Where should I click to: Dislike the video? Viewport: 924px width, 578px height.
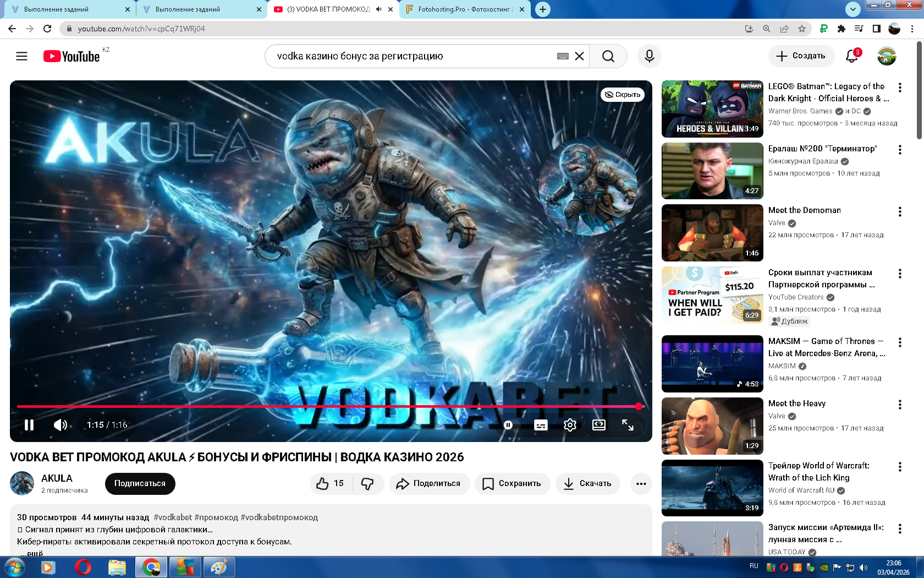click(x=367, y=483)
